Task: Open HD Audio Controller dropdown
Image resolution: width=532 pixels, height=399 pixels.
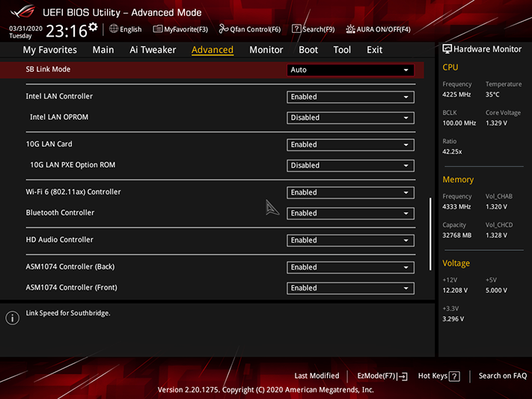Action: pyautogui.click(x=350, y=240)
